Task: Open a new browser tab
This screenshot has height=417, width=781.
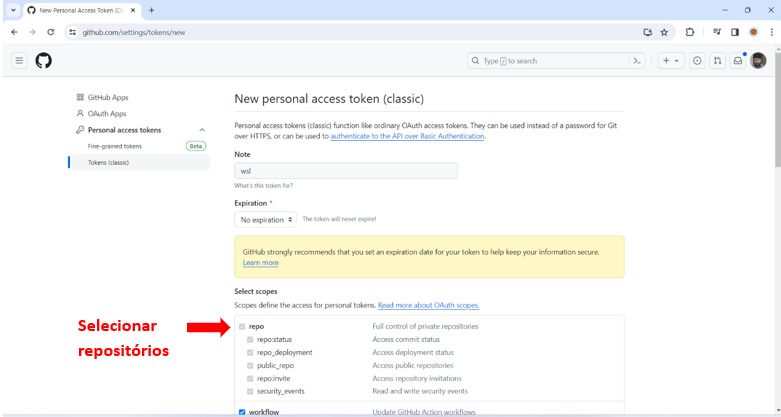Action: click(x=151, y=10)
